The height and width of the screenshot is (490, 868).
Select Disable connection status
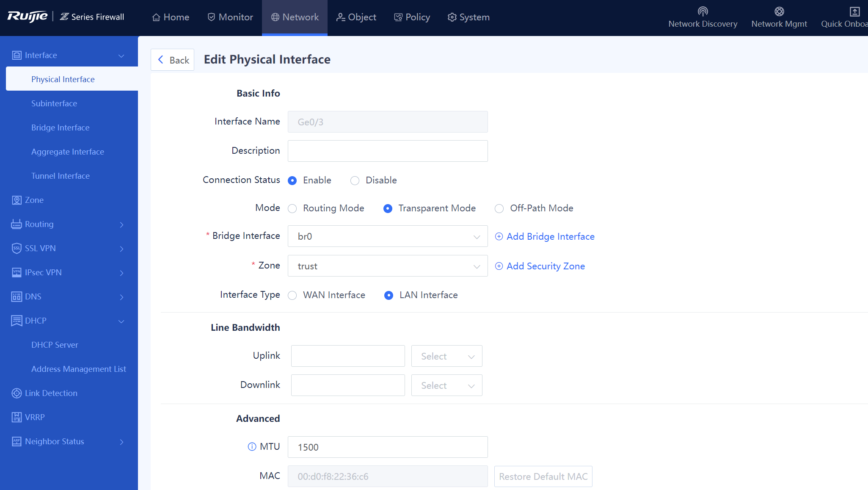(355, 180)
